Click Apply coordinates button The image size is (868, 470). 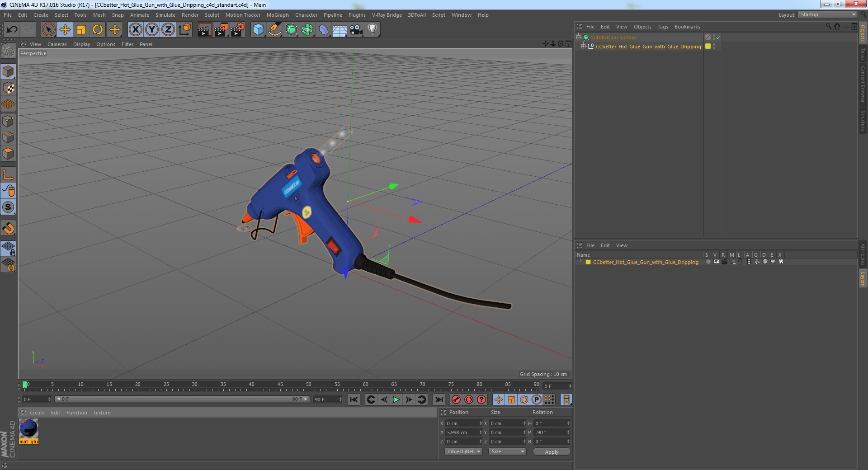[552, 451]
